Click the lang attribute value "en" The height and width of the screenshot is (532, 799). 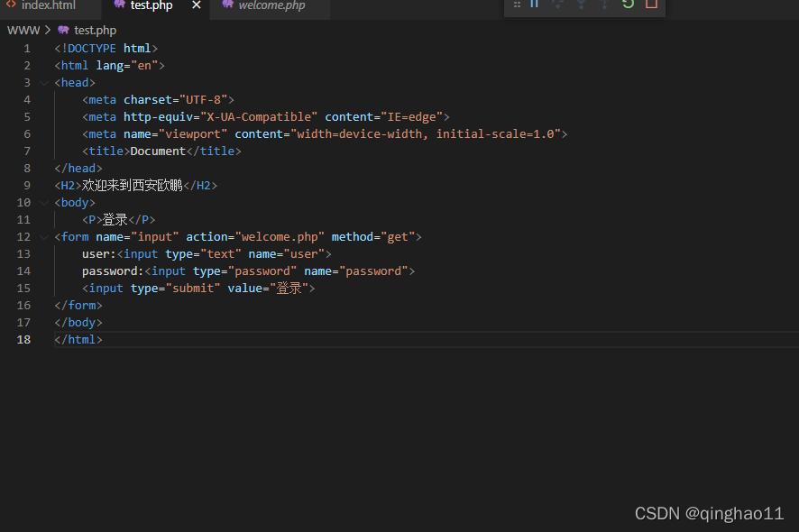(x=144, y=66)
